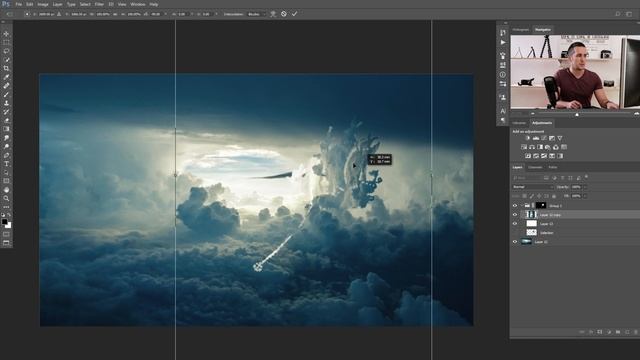Select the Gradient tool
The height and width of the screenshot is (360, 640).
(6, 129)
